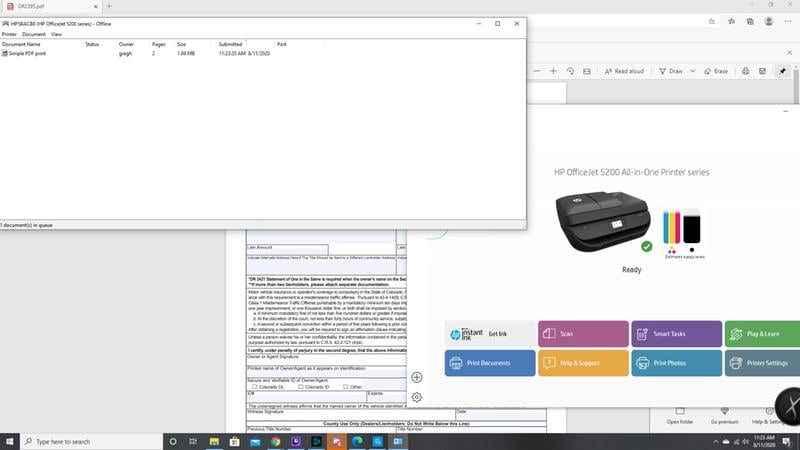Click the OfficeJet printer image

[x=604, y=221]
